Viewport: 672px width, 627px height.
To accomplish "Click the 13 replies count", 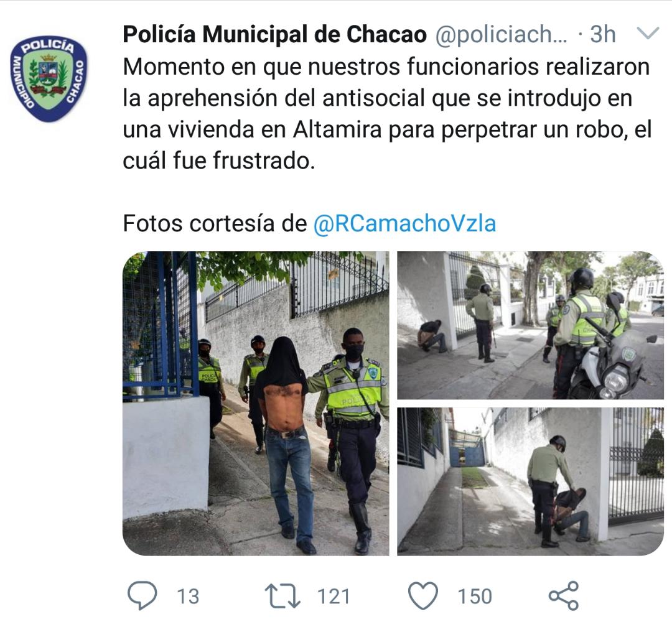I will pyautogui.click(x=188, y=597).
